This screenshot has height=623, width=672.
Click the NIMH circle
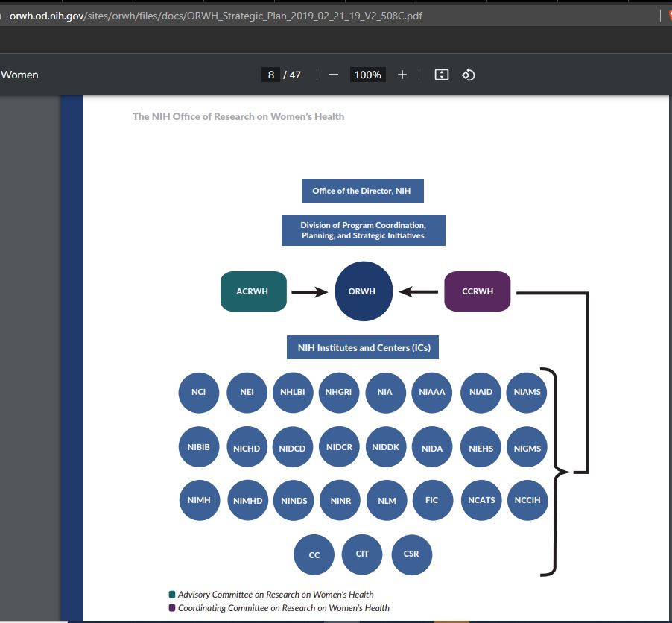tap(199, 500)
